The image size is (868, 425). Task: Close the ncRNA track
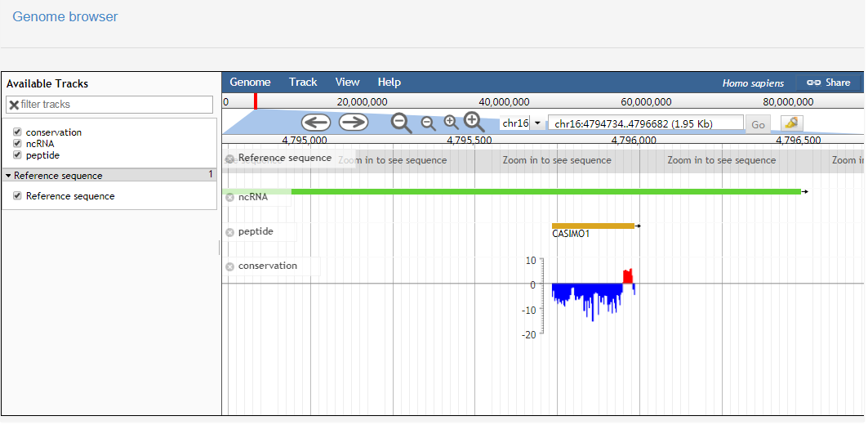[x=230, y=197]
